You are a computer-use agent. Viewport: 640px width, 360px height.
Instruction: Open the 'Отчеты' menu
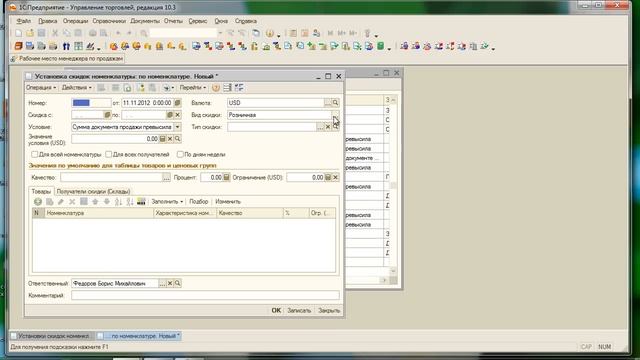[x=173, y=21]
